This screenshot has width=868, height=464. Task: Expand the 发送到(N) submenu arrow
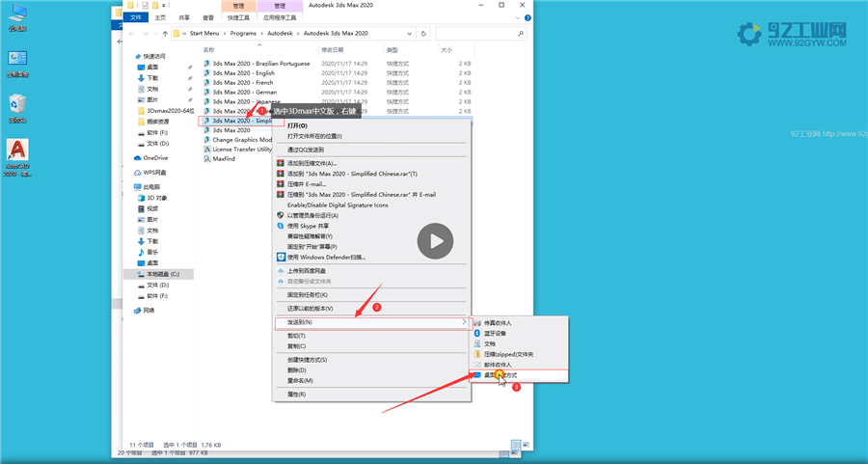click(464, 321)
